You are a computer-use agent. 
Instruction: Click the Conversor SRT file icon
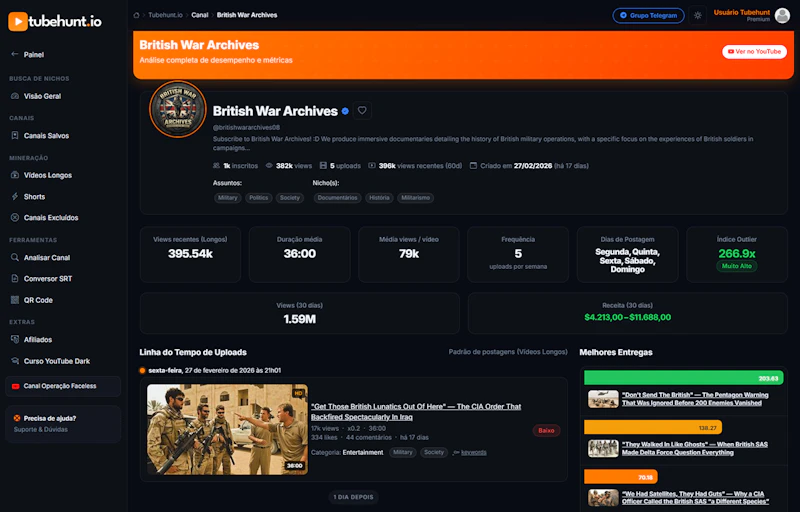tap(15, 278)
